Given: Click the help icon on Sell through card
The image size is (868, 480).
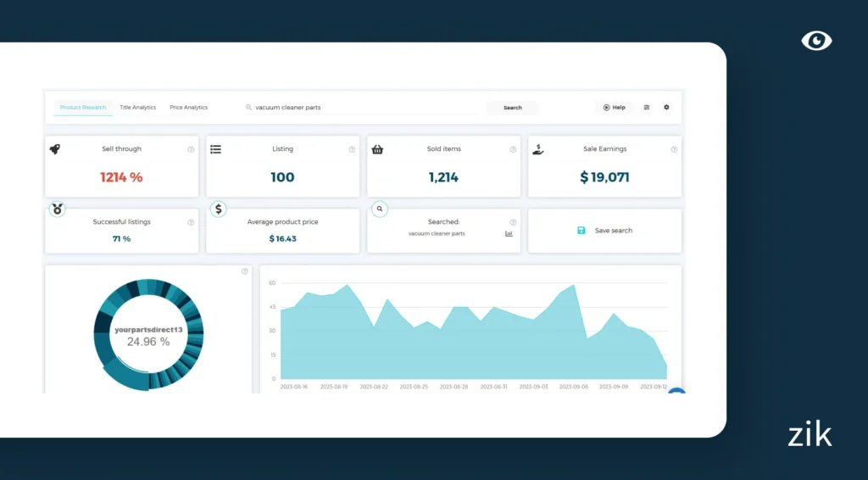Looking at the screenshot, I should point(191,149).
